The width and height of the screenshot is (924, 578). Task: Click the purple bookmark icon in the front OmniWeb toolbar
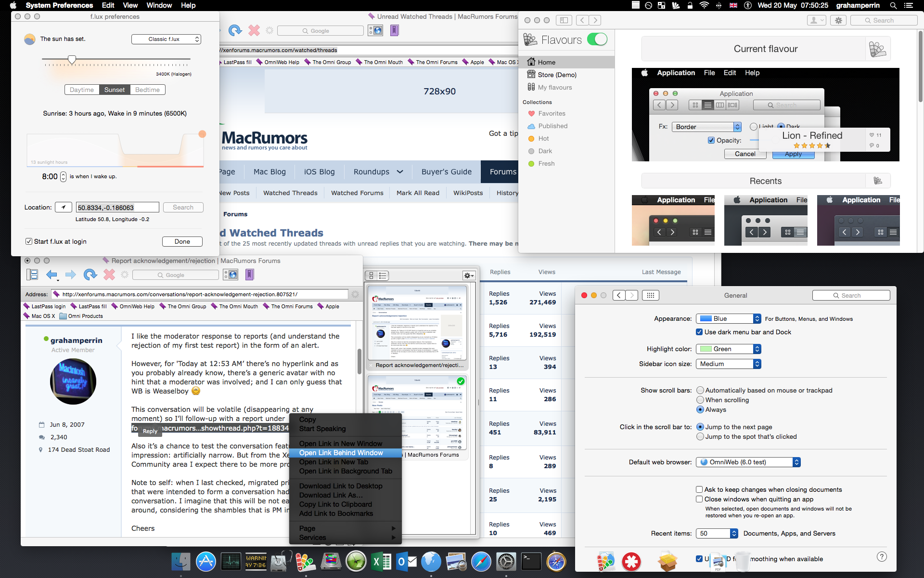tap(249, 275)
